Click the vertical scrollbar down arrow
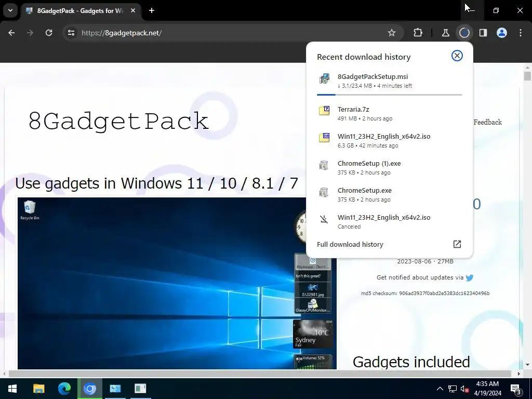 527,365
